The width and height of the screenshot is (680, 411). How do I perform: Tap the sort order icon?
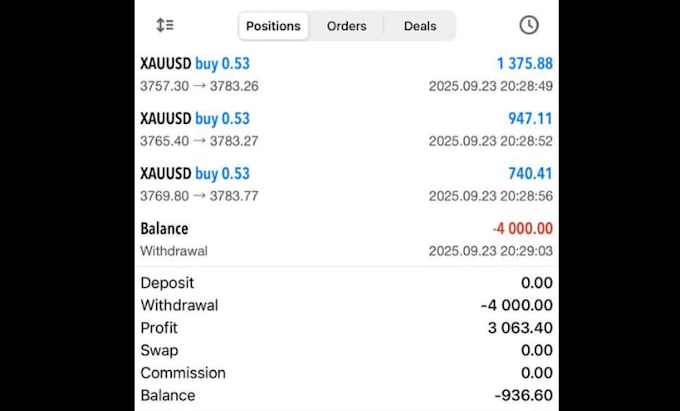click(x=165, y=25)
